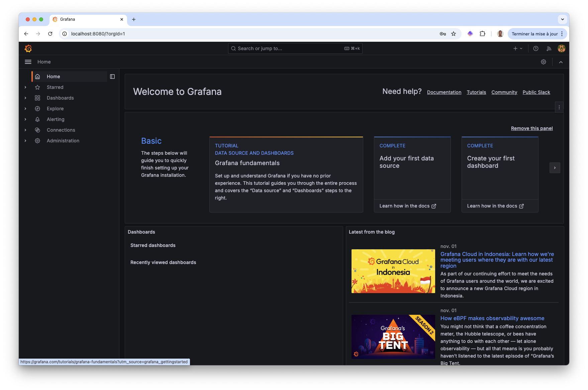
Task: Expand the Administration sidebar section
Action: (25, 141)
